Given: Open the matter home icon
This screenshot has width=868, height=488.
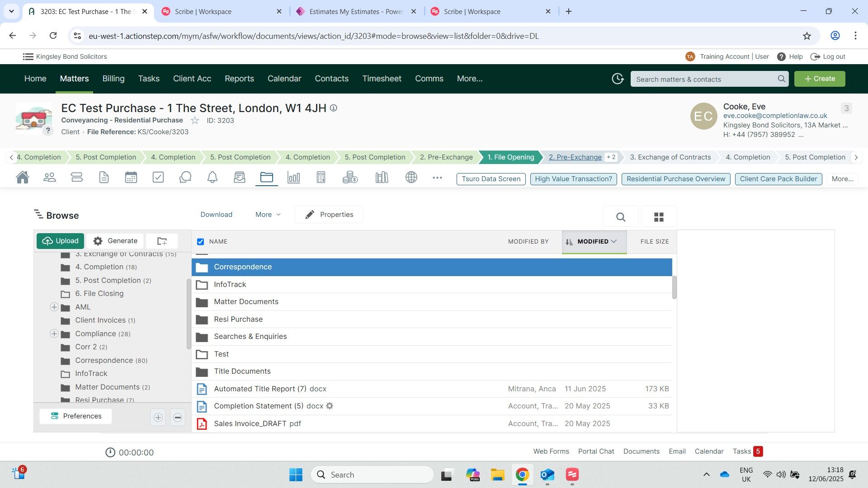Looking at the screenshot, I should pos(23,178).
